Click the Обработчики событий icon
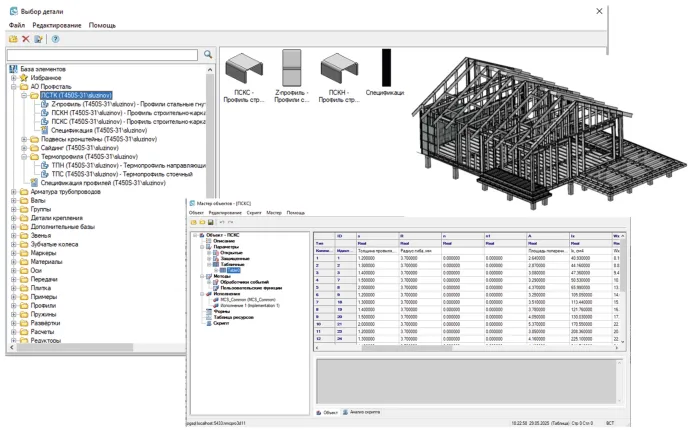The width and height of the screenshot is (688, 430). tap(215, 282)
